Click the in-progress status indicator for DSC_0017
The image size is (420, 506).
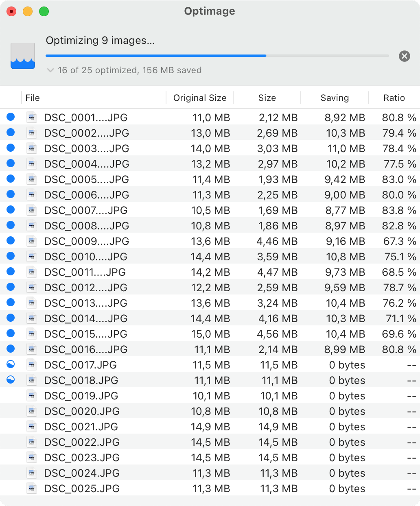click(x=11, y=365)
